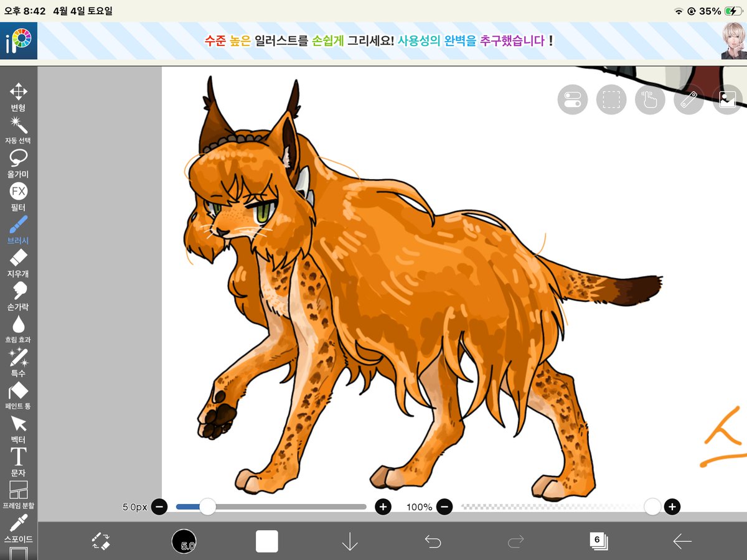Select the Frame Divider (프레임 분할) tool
Image resolution: width=747 pixels, height=560 pixels.
click(x=19, y=495)
